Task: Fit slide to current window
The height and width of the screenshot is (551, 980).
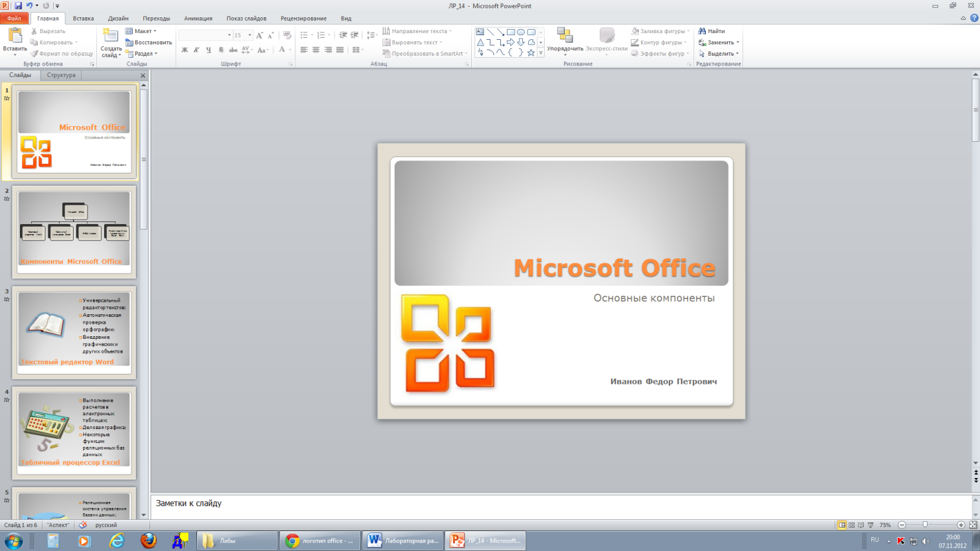Action: click(973, 525)
